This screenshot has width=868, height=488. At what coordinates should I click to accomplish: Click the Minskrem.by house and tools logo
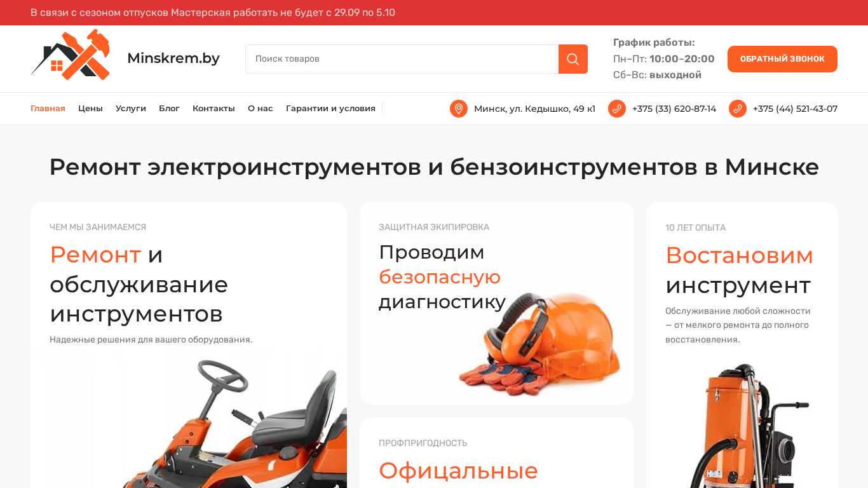[71, 55]
